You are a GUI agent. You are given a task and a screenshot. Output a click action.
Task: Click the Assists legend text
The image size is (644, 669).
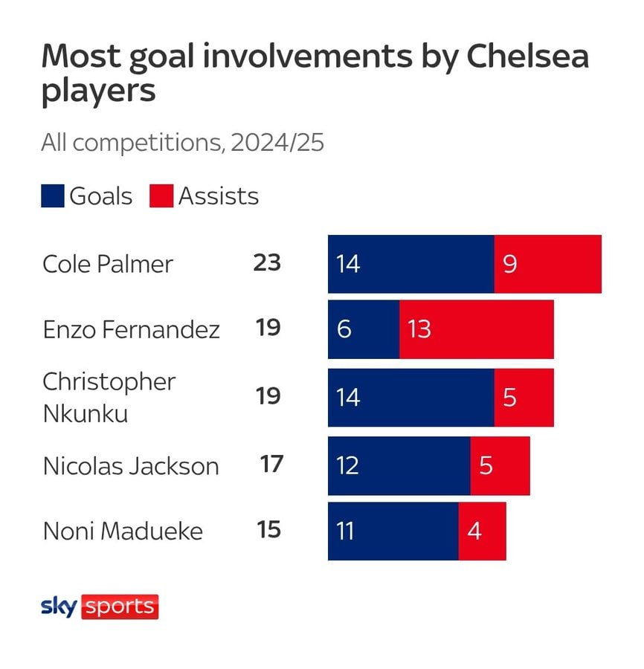click(219, 196)
